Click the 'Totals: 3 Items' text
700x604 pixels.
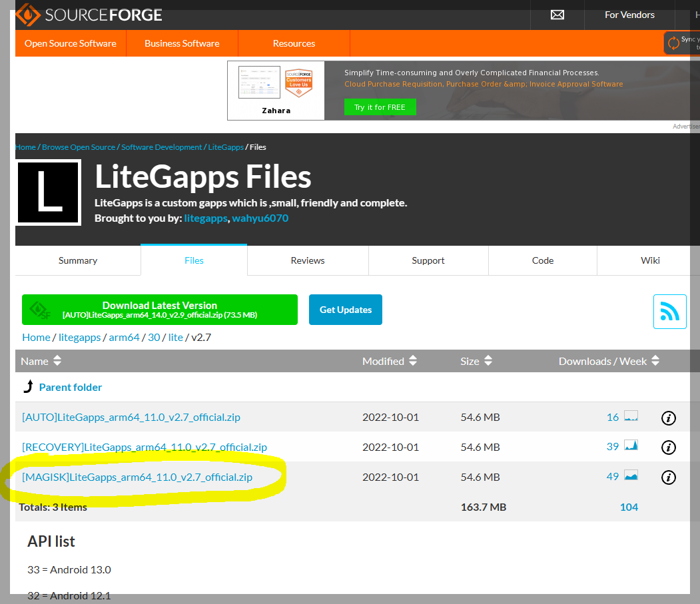click(x=53, y=507)
